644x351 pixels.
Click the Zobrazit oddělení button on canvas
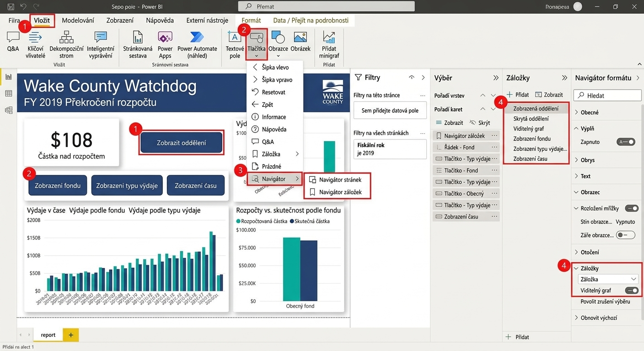(182, 143)
